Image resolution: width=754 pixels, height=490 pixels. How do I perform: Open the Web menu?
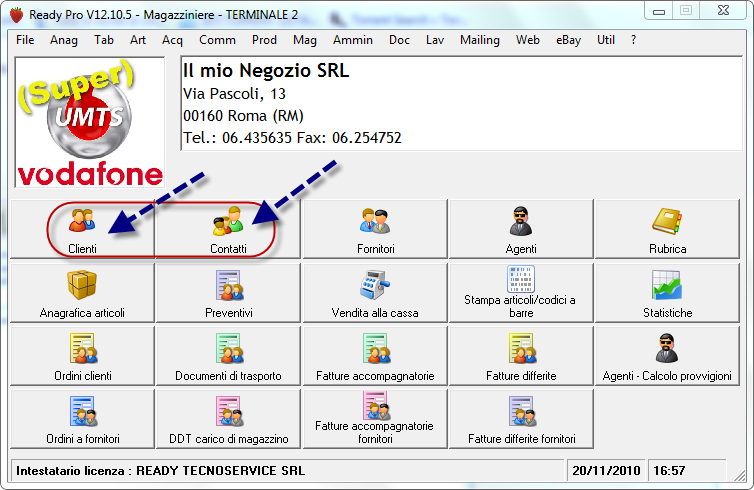click(528, 40)
